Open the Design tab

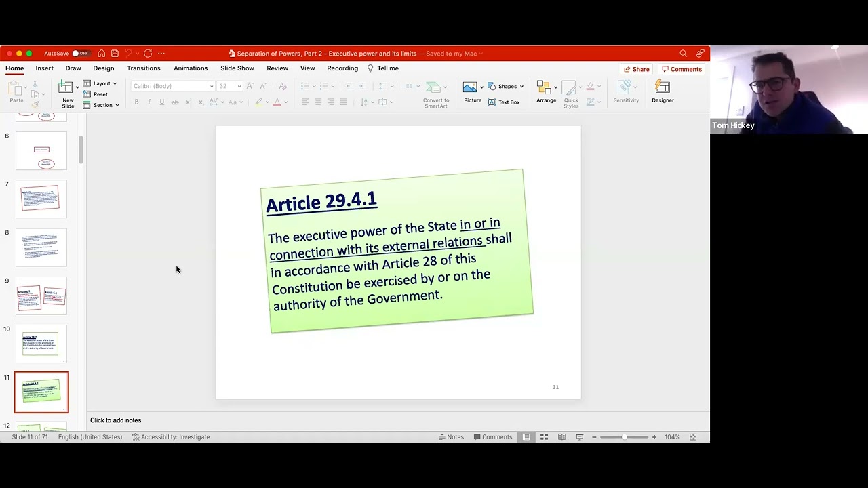pos(104,68)
